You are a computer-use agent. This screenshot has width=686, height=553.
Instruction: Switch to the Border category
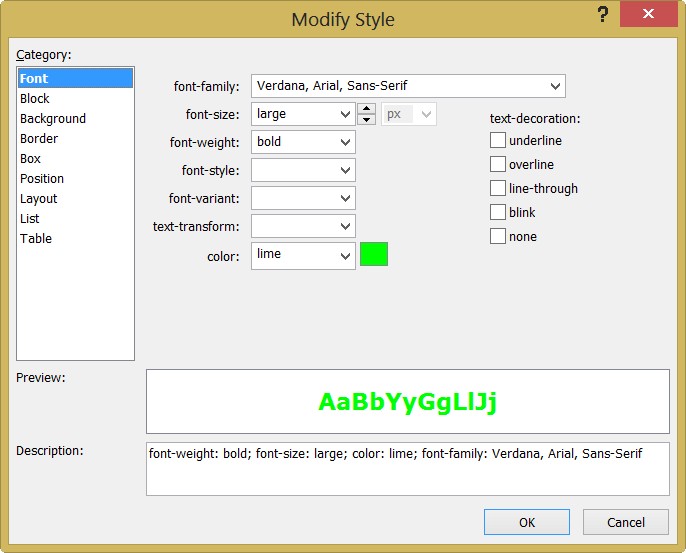coord(75,139)
